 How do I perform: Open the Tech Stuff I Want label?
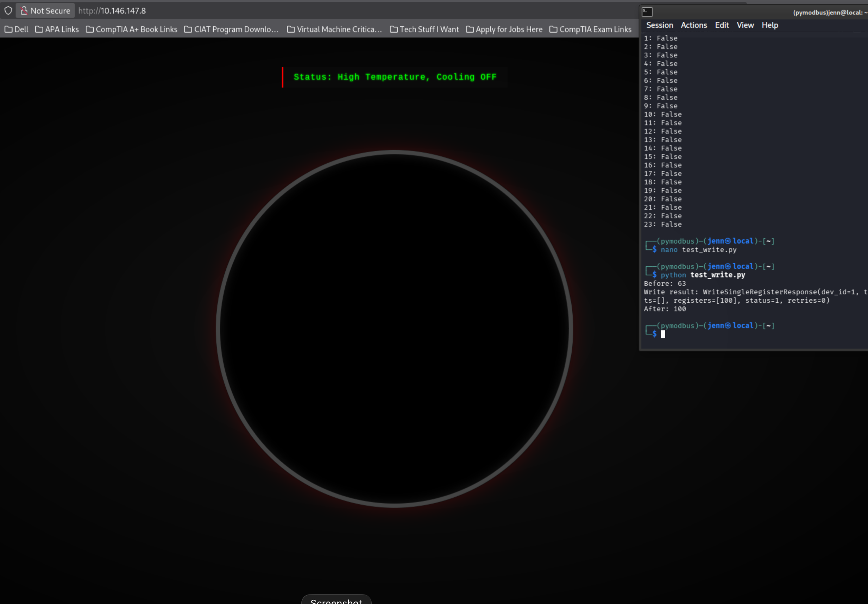pos(429,29)
